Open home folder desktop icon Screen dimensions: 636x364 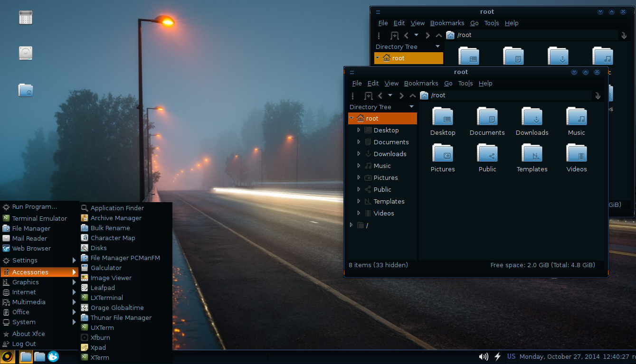point(26,90)
